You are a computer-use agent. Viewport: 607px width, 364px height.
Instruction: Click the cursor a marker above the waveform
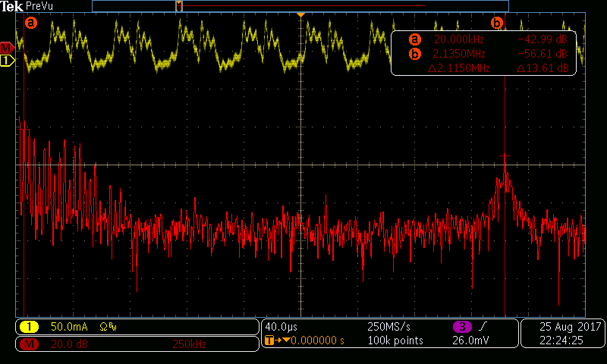[31, 23]
